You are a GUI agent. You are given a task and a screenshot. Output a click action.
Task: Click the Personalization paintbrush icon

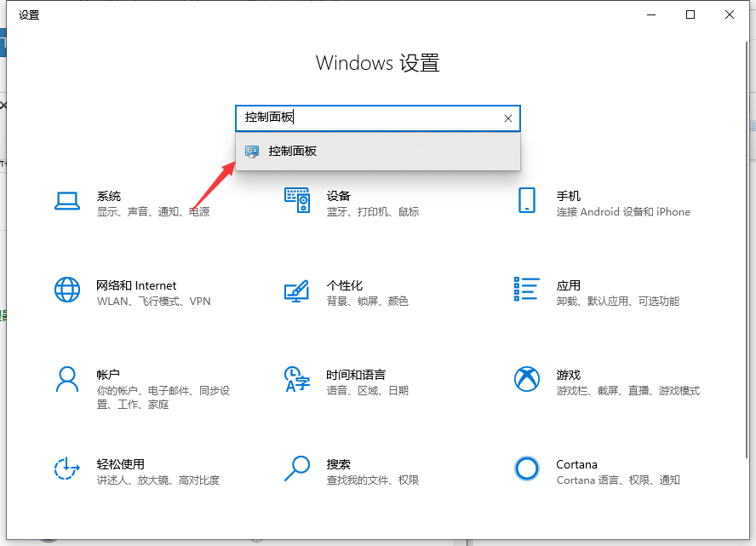296,290
